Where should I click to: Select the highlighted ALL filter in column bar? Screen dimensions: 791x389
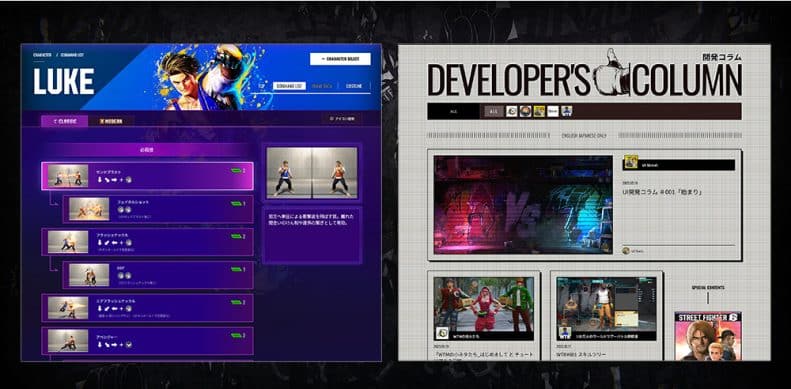[x=494, y=112]
